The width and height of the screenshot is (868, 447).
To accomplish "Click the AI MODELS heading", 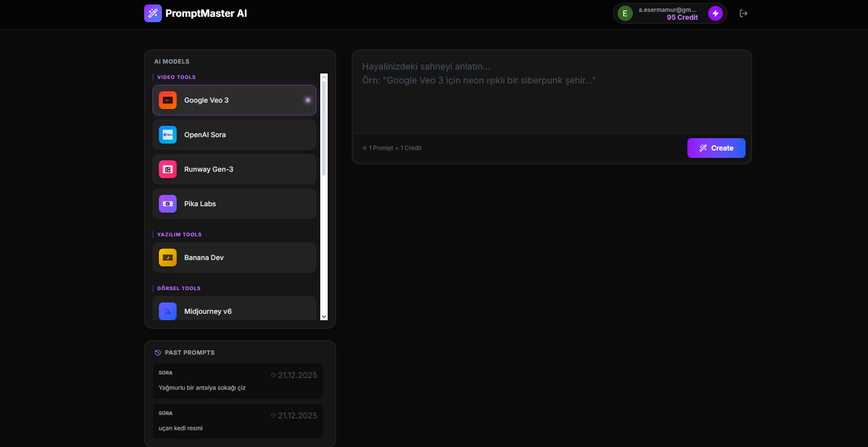I will (172, 62).
